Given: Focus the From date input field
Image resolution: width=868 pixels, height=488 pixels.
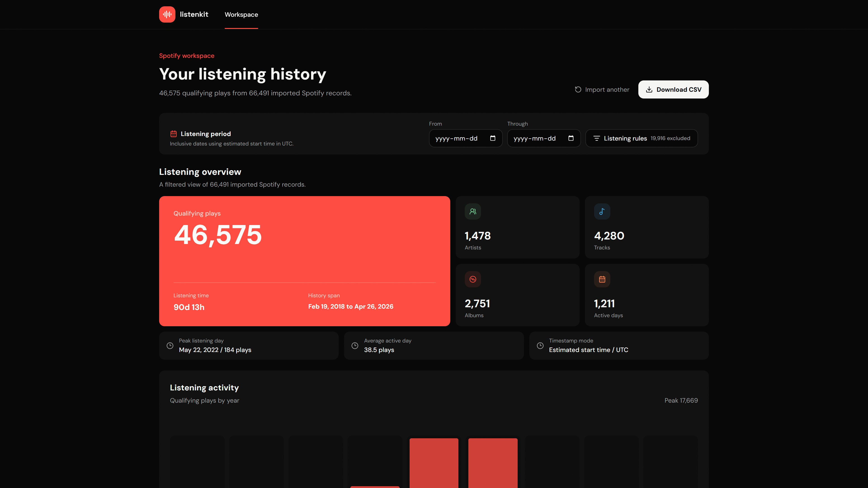Looking at the screenshot, I should pos(466,138).
